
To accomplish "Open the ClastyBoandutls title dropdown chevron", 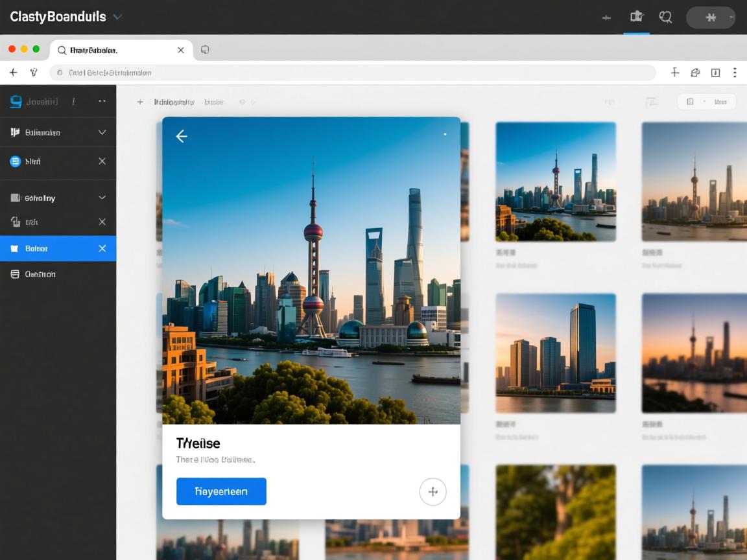I will [117, 17].
